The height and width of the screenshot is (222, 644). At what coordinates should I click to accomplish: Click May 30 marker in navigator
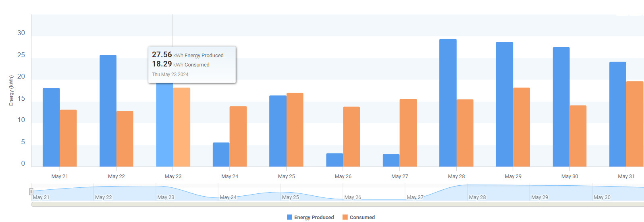(602, 197)
